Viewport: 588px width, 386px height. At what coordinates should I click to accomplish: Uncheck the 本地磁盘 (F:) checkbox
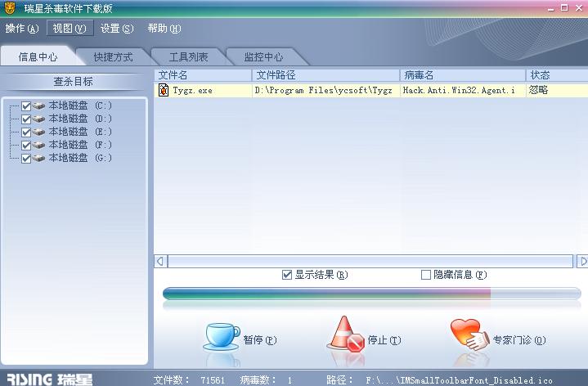point(26,146)
